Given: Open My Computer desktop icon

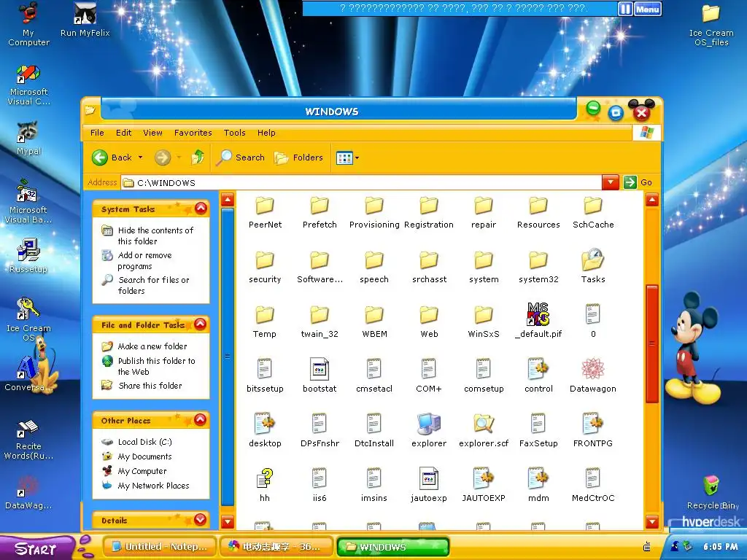Looking at the screenshot, I should 28,25.
